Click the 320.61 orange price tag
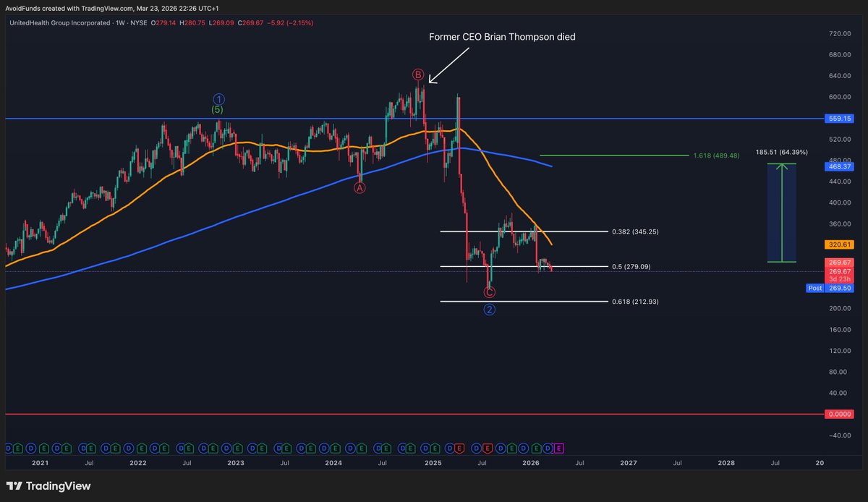The image size is (868, 502). (838, 244)
